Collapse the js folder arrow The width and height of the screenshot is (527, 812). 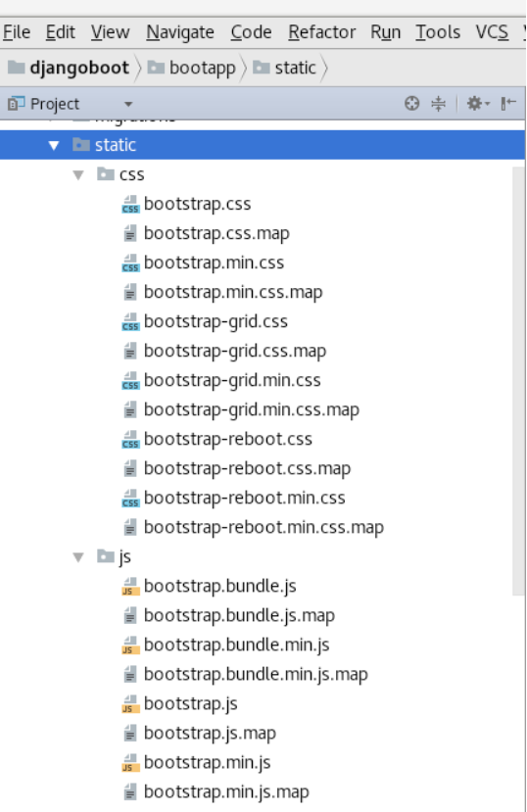click(x=78, y=557)
